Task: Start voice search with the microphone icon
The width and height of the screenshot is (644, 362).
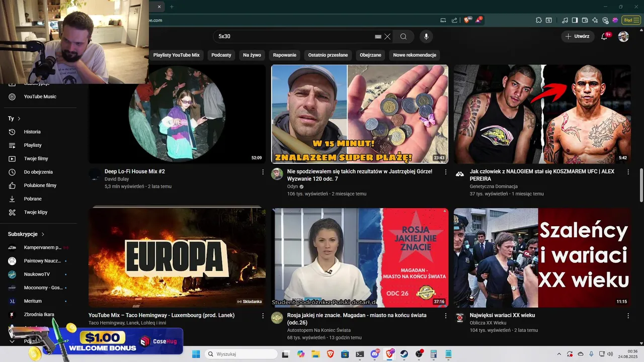Action: point(426,36)
